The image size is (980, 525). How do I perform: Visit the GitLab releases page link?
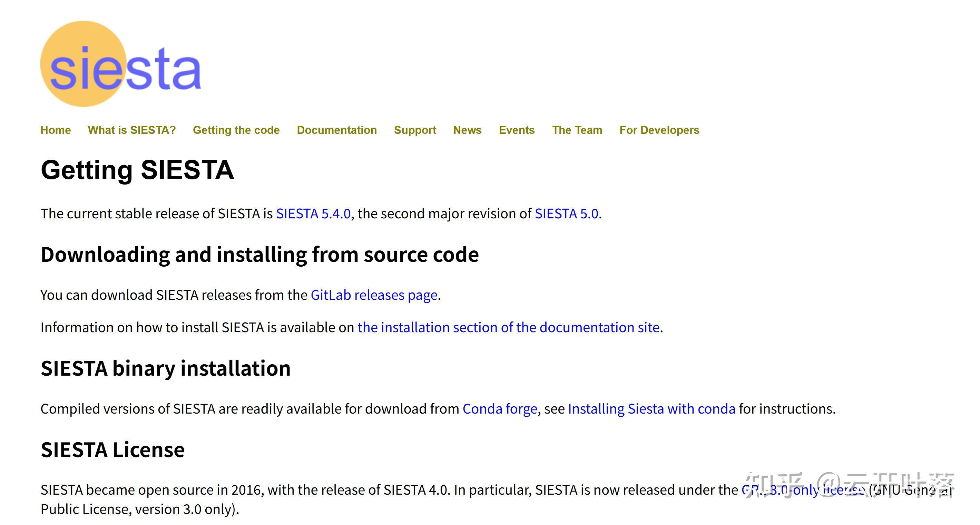coord(374,295)
